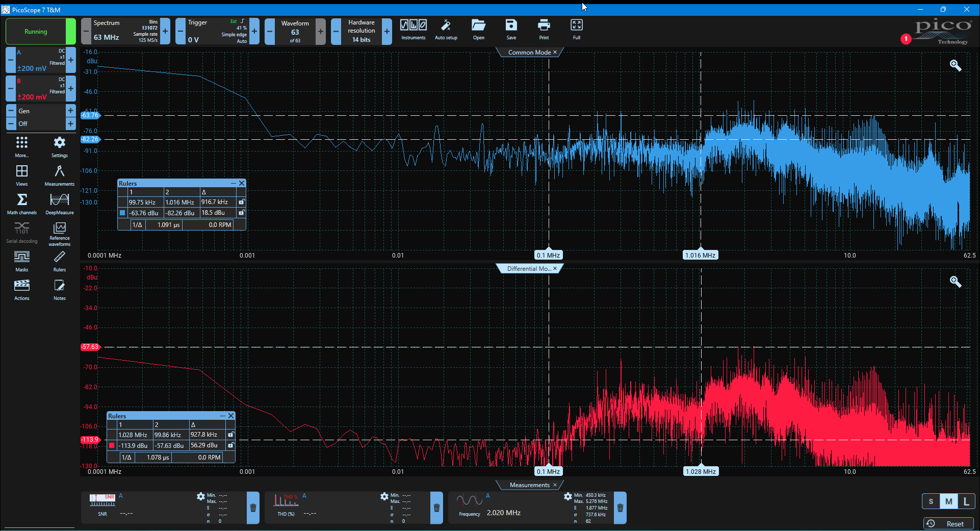The height and width of the screenshot is (531, 980).
Task: Toggle the Running capture button
Action: 36,32
